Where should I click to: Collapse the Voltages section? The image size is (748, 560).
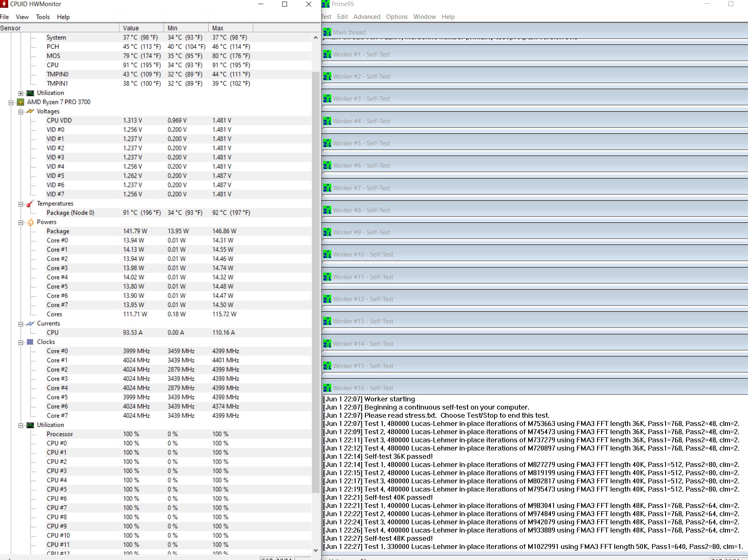21,112
